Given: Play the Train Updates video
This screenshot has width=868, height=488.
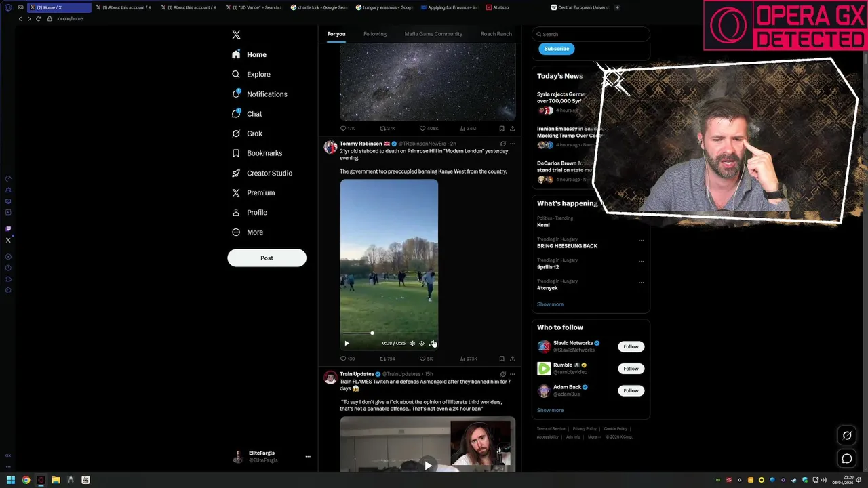Looking at the screenshot, I should pos(428,465).
